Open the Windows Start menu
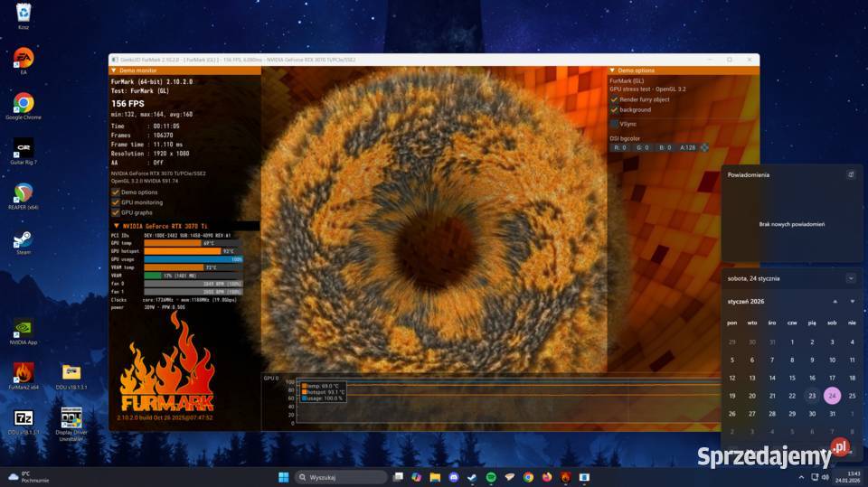 coord(283,477)
